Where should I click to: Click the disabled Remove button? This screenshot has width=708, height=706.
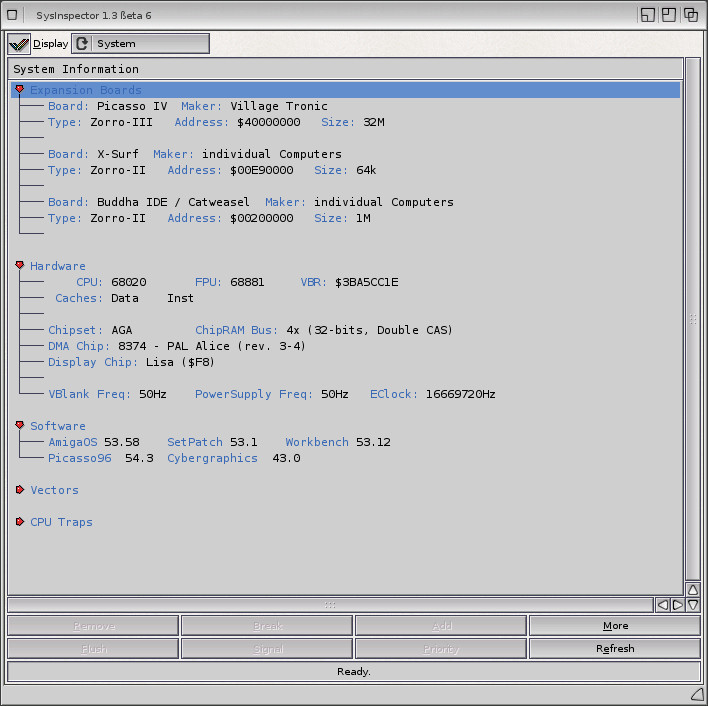tap(93, 626)
